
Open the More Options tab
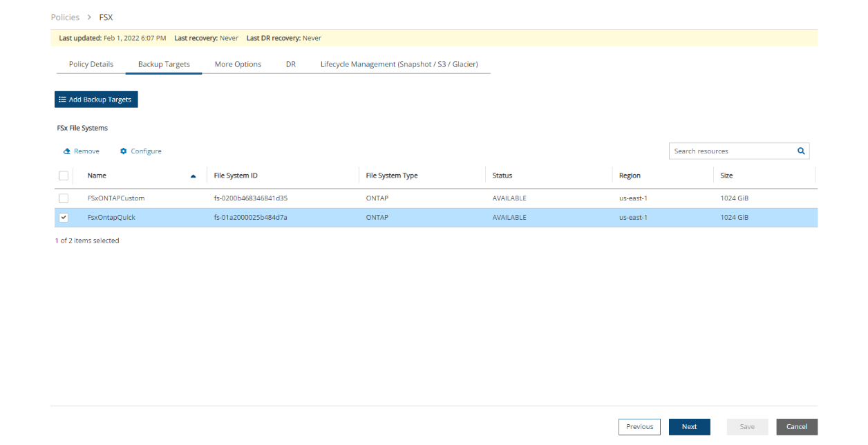point(238,64)
